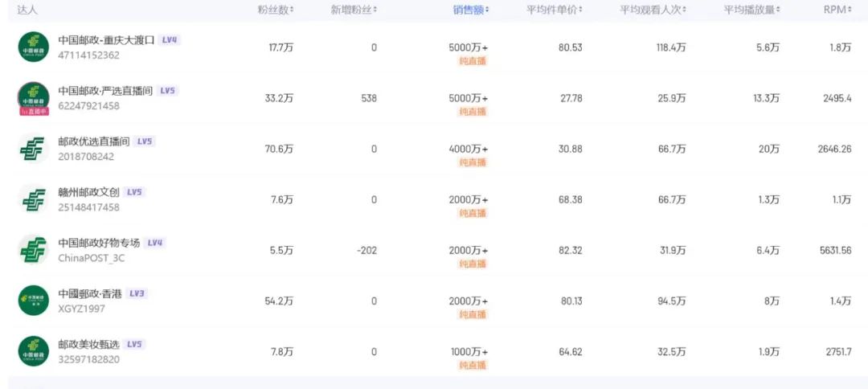This screenshot has height=389, width=868.
Task: Sort by RPM column header
Action: point(837,10)
